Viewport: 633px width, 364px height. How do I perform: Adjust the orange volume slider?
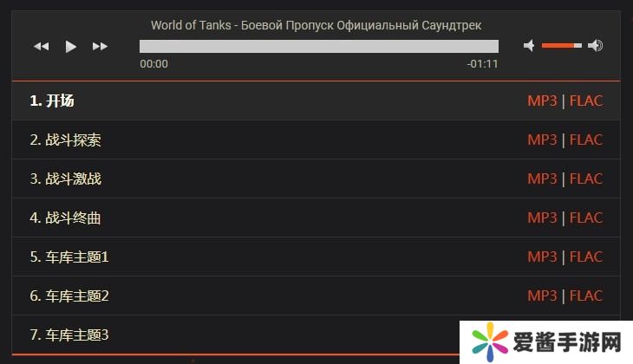(x=561, y=45)
